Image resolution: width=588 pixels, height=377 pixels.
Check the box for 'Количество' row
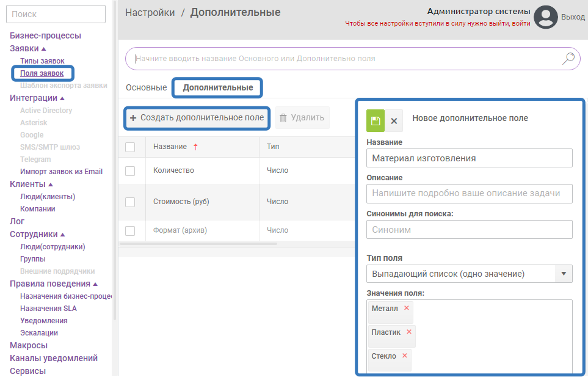point(130,171)
